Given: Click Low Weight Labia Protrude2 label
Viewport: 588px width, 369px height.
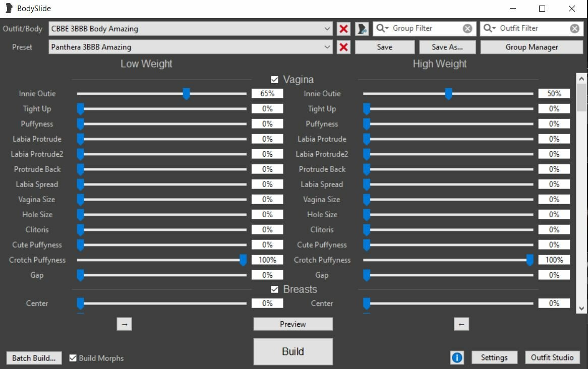Looking at the screenshot, I should 37,154.
